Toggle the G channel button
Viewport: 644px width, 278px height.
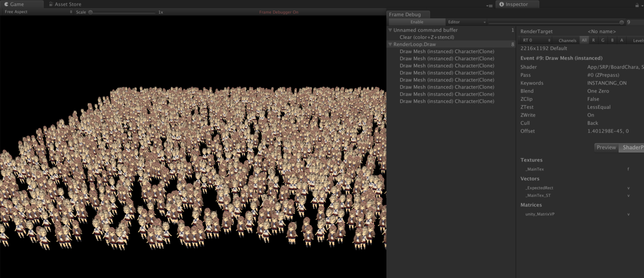click(x=603, y=40)
